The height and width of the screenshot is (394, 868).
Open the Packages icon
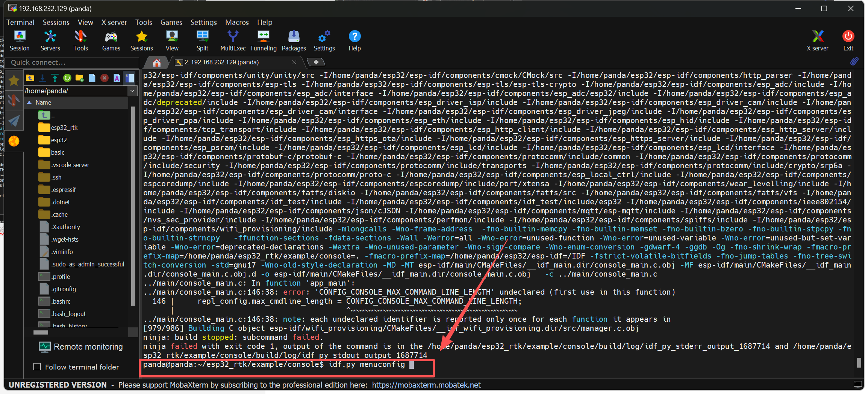[294, 41]
